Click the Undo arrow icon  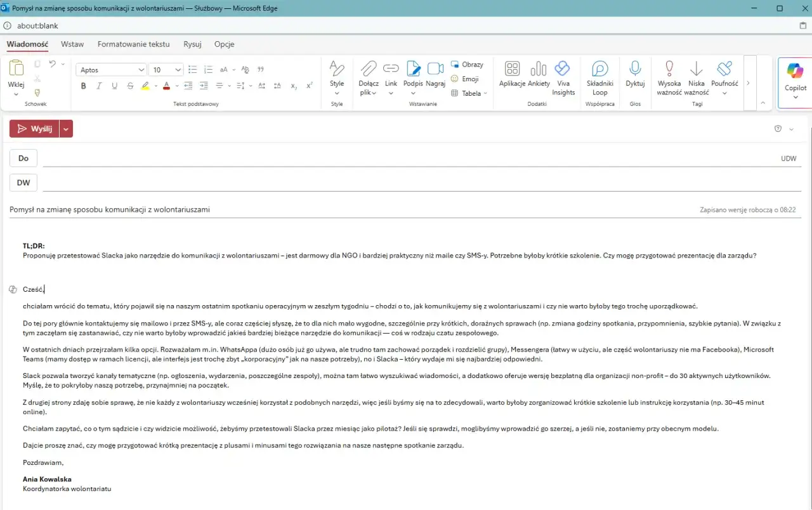(x=53, y=64)
